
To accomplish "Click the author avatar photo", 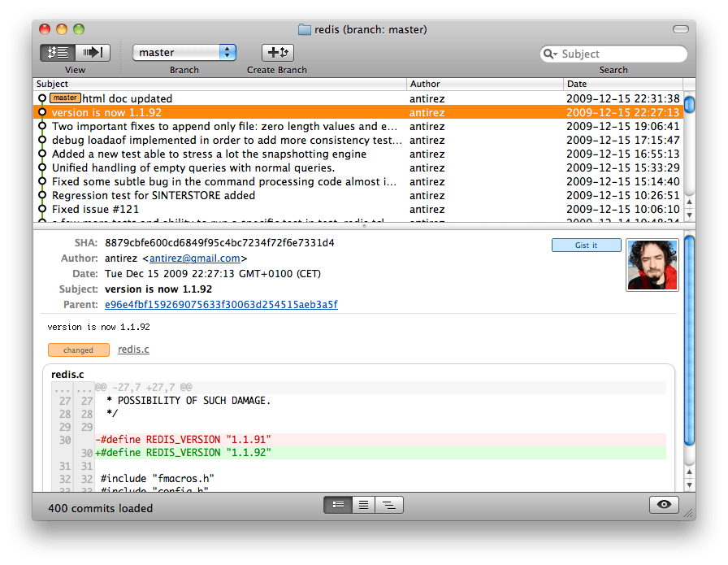I will [652, 265].
